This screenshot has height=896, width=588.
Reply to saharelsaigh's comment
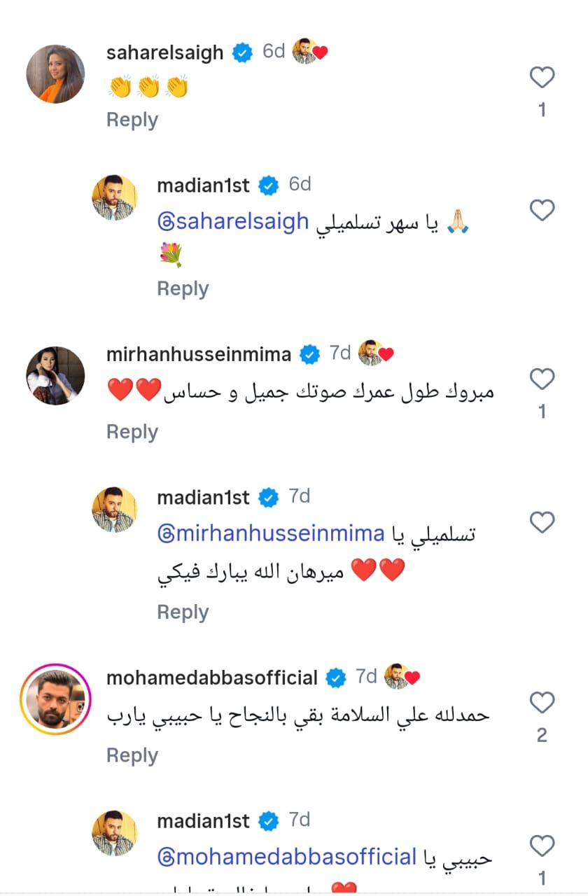tap(132, 120)
